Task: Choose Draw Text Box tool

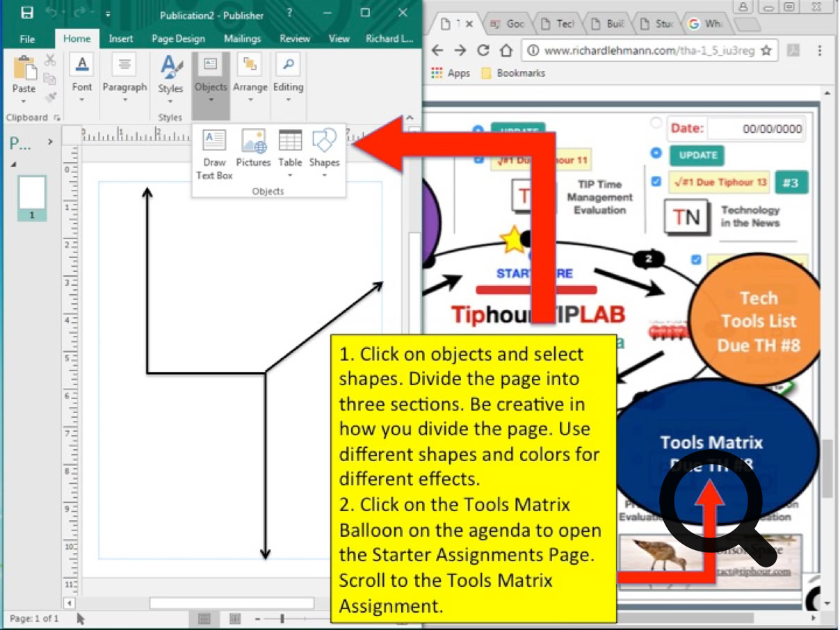Action: pos(214,154)
